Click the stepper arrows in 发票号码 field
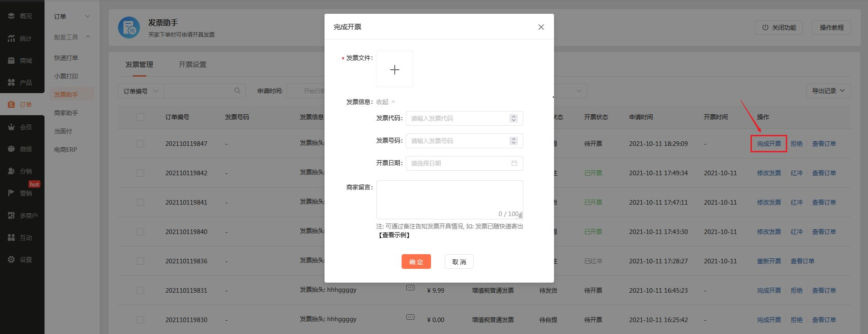 tap(514, 141)
